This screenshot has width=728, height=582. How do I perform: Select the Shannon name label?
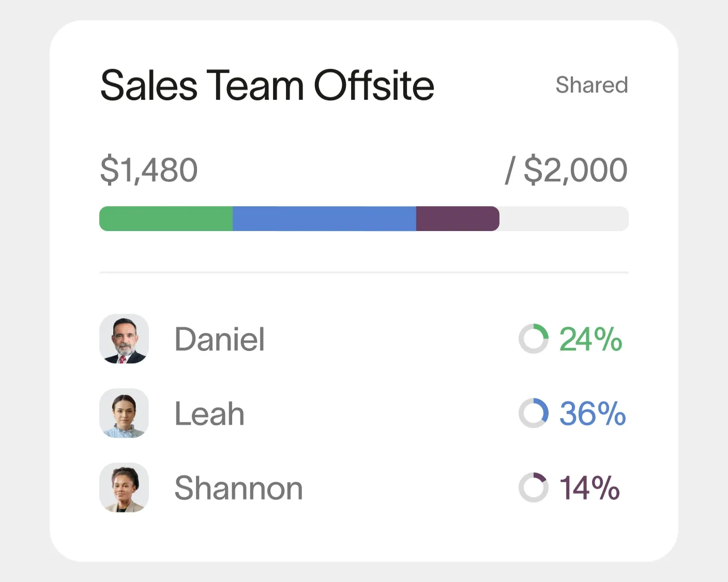pyautogui.click(x=238, y=488)
